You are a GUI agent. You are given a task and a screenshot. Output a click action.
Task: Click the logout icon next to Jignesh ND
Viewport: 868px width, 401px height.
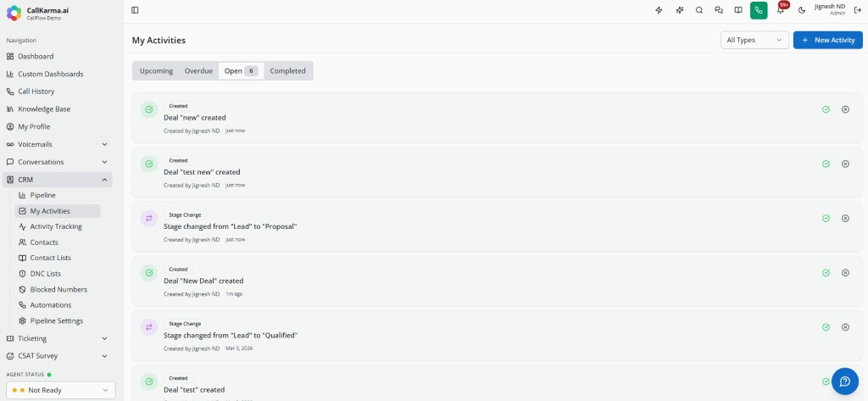pos(858,10)
